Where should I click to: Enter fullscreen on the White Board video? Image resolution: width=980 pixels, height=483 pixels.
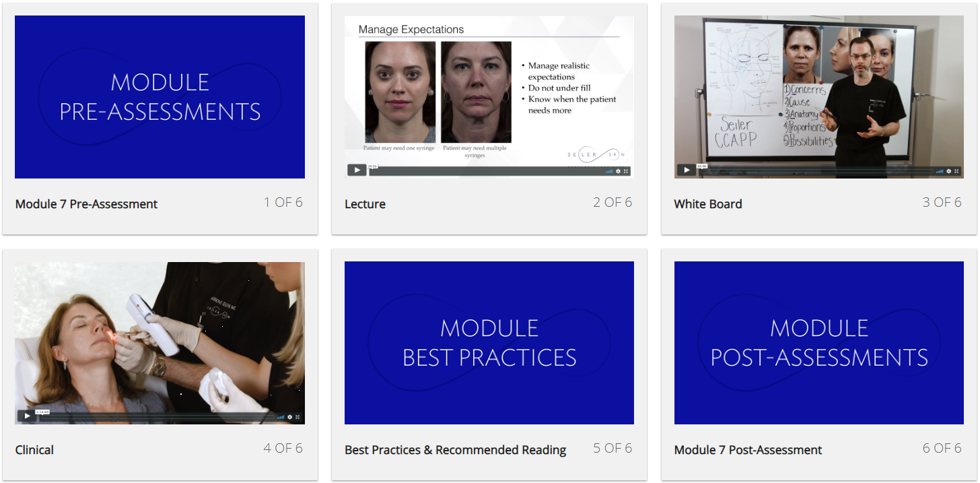956,170
